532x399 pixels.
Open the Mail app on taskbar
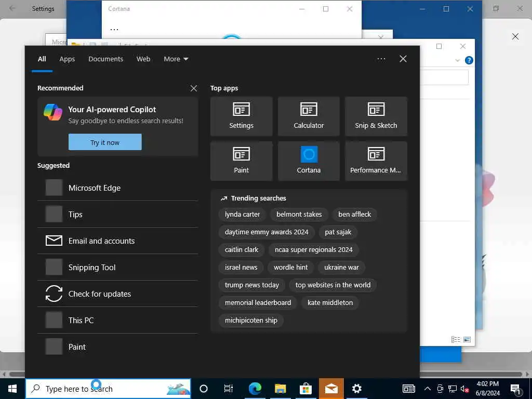coord(331,389)
